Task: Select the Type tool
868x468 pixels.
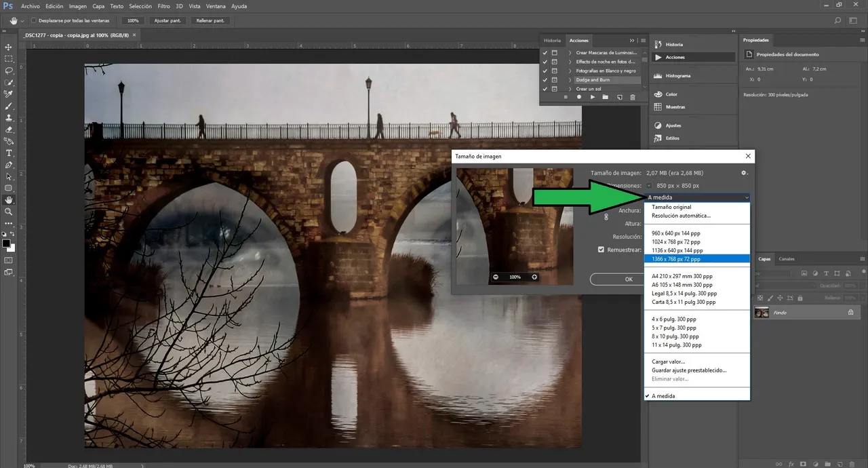Action: click(9, 153)
